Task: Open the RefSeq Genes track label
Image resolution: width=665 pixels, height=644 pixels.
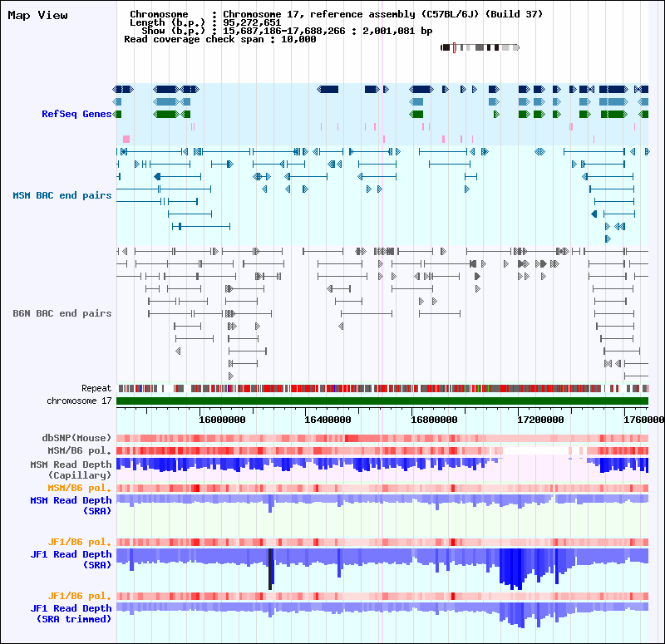Action: 76,114
